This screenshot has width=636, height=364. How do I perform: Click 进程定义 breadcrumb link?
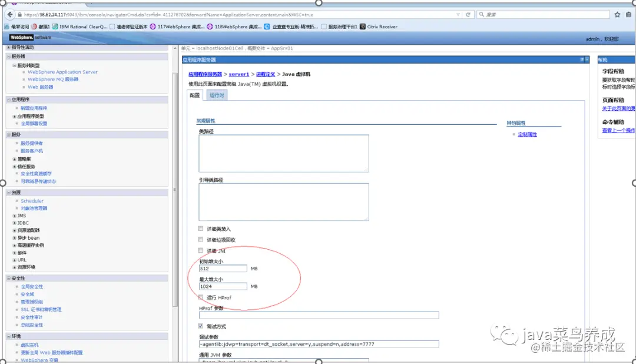(266, 74)
